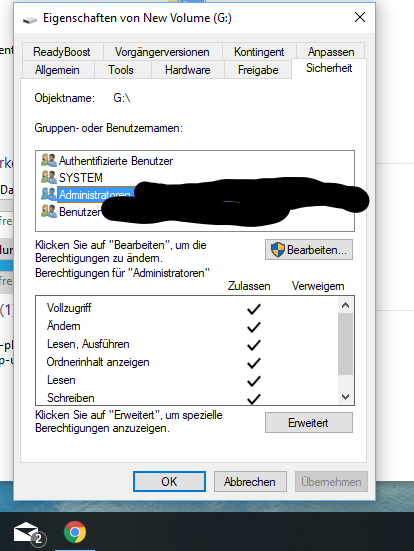The width and height of the screenshot is (414, 551).
Task: Open the Allgemein tab
Action: (57, 70)
